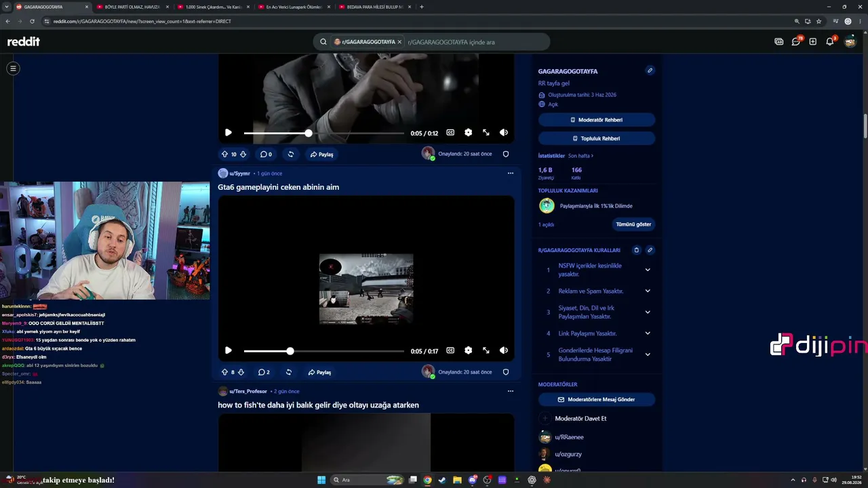Upvote the Gta6 gameplayini post
The width and height of the screenshot is (868, 488).
coord(224,372)
